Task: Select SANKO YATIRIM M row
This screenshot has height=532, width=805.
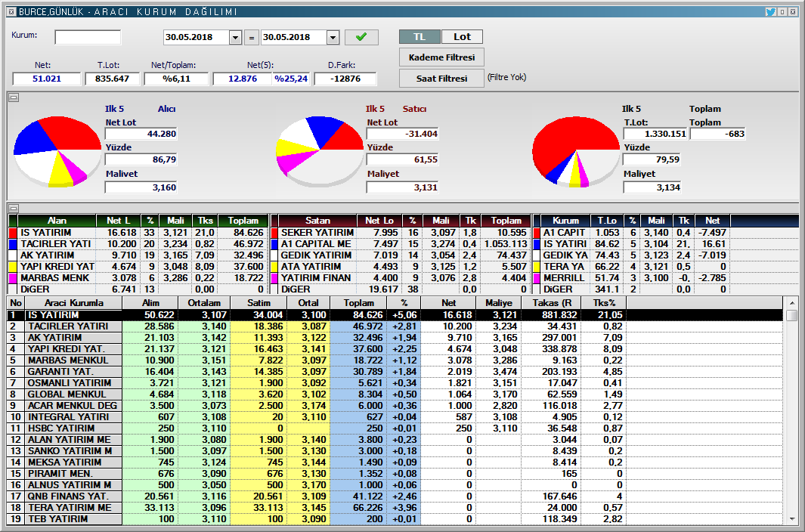Action: click(395, 451)
